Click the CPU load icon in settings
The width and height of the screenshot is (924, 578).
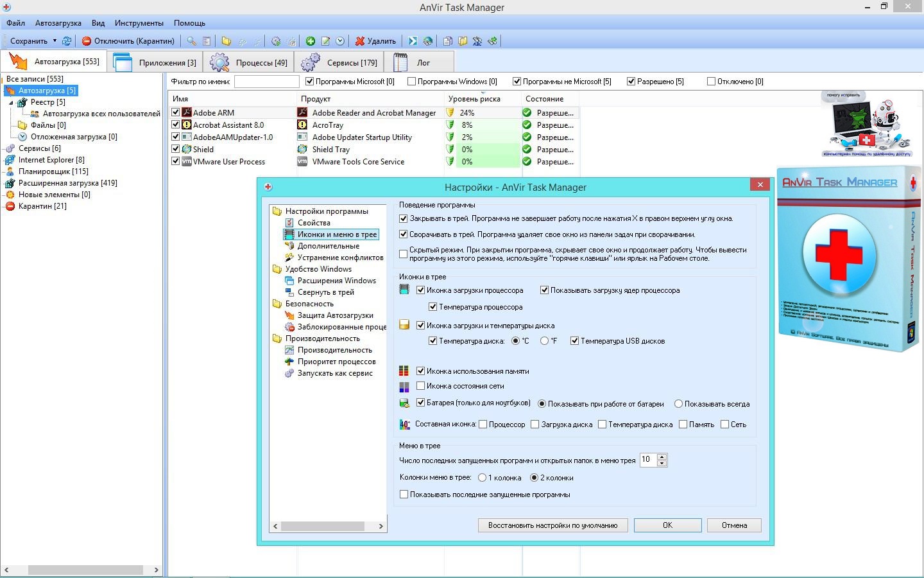point(404,290)
